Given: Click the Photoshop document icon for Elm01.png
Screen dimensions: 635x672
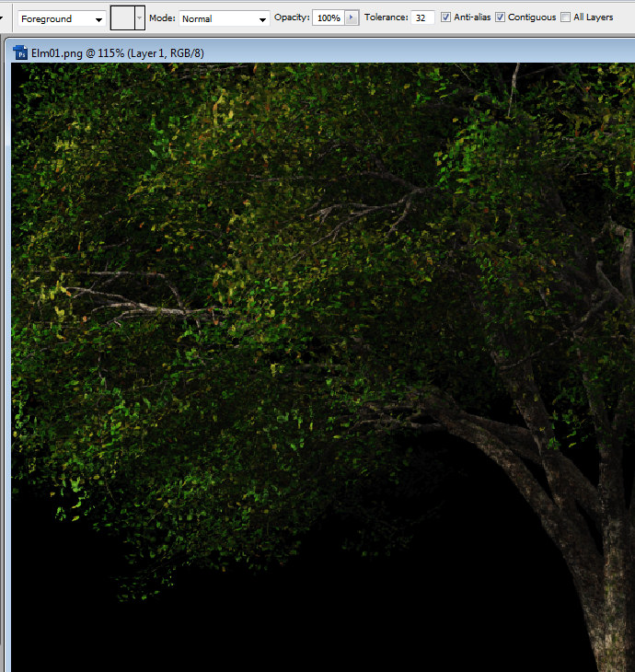Looking at the screenshot, I should point(20,53).
